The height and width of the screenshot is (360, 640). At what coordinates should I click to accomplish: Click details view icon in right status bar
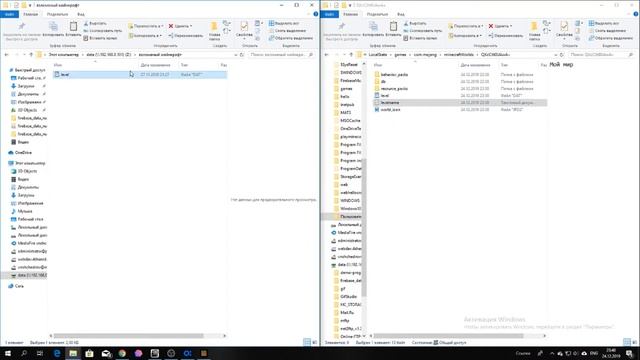(x=627, y=342)
